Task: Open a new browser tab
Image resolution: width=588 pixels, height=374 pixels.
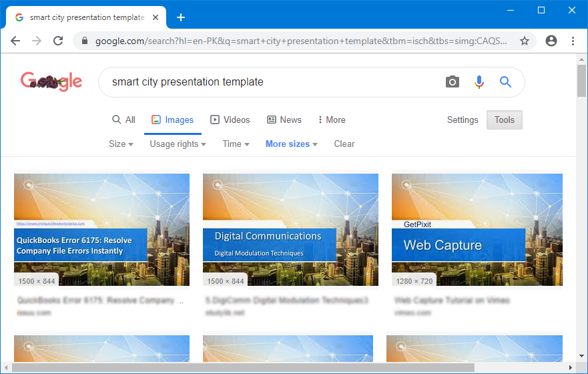Action: tap(180, 17)
